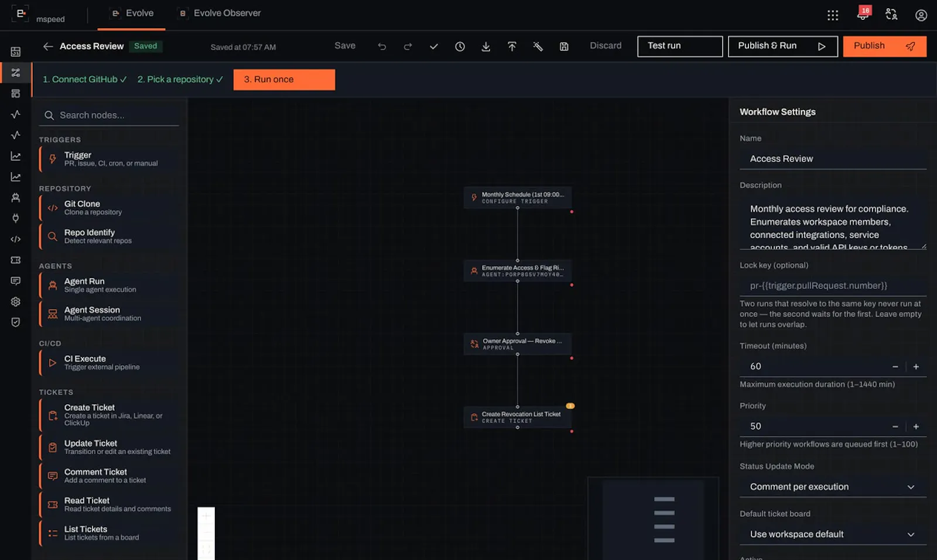Open the ticket sidebar icon

coord(16,260)
